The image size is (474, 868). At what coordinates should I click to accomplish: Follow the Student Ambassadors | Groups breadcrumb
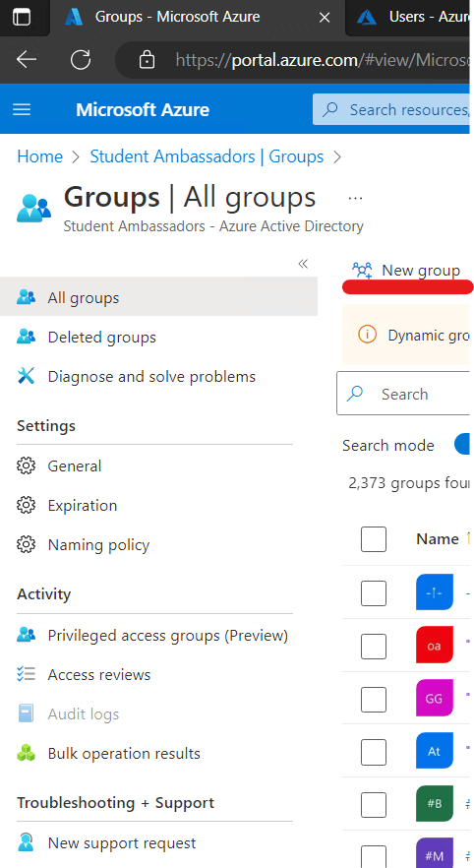point(207,156)
